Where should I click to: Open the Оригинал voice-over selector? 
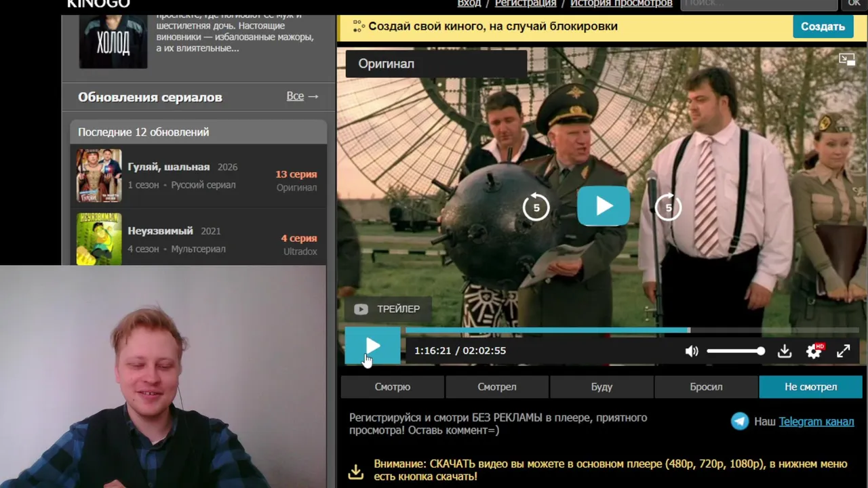point(436,64)
